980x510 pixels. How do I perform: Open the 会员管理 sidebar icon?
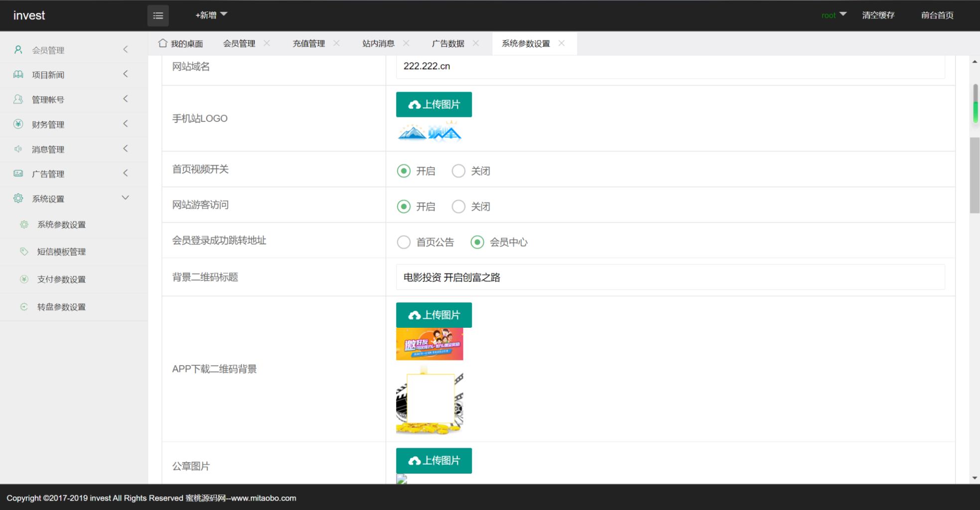(x=18, y=49)
